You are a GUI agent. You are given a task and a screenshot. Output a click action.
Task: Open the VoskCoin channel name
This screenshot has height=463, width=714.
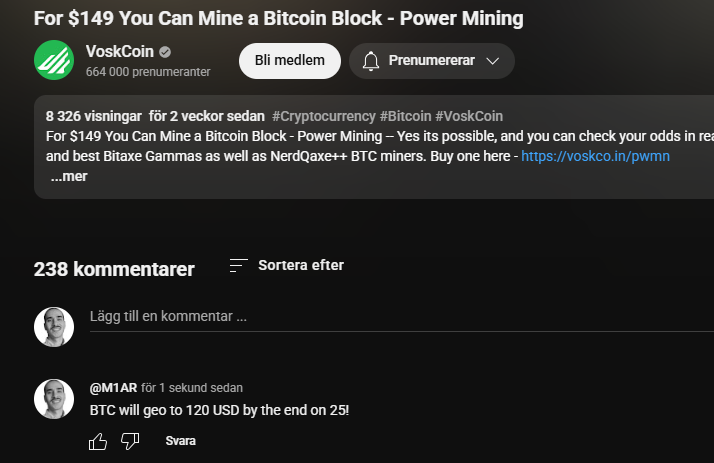pyautogui.click(x=120, y=51)
